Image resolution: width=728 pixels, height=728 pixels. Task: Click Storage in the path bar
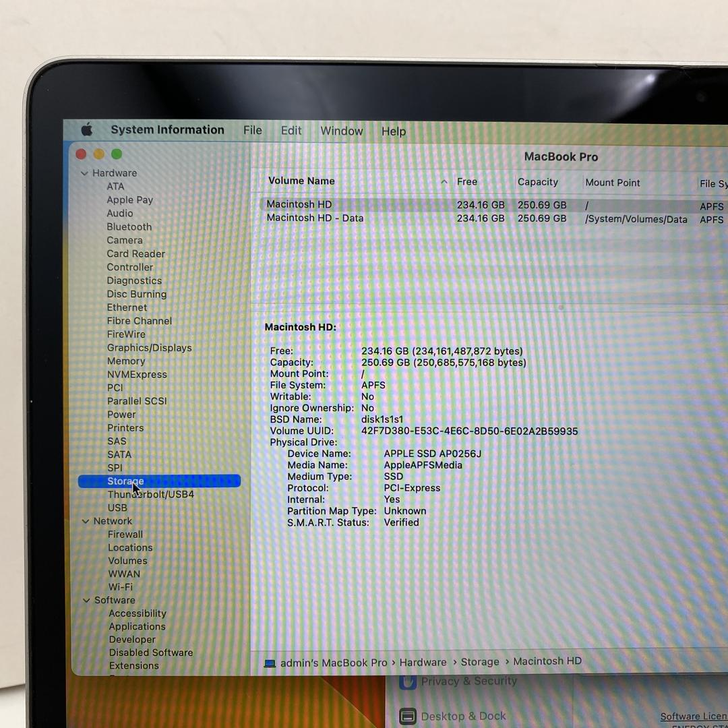480,662
